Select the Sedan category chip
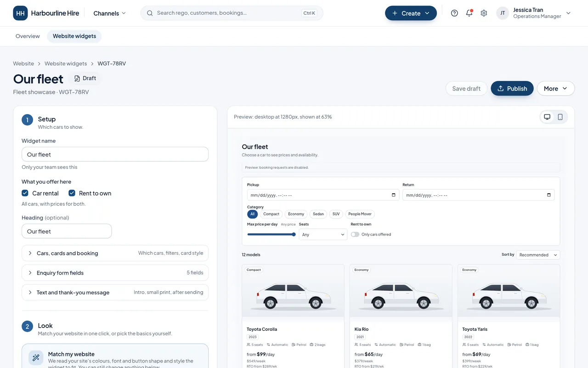Screen dimensions: 588x368 (318, 214)
